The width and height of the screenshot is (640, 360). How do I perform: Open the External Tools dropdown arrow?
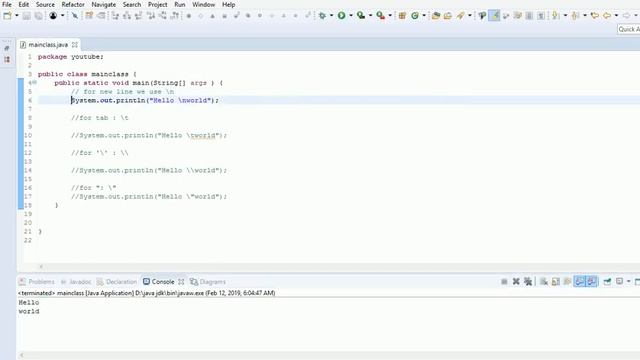(x=390, y=16)
